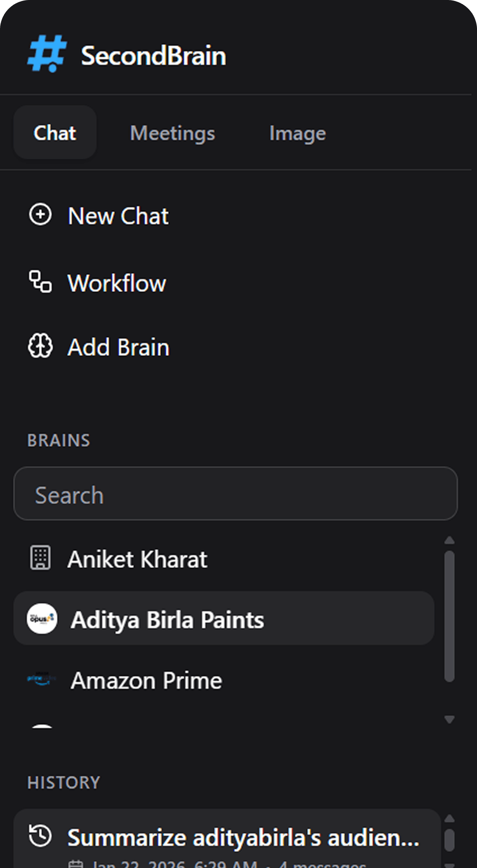Click the plus icon beside New Chat
The height and width of the screenshot is (868, 477).
click(x=40, y=215)
